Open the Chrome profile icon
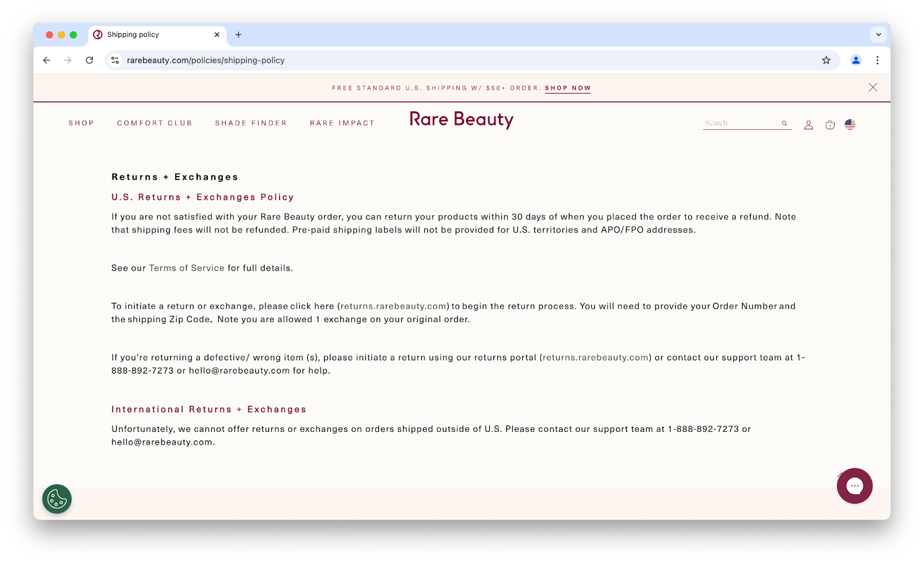Screen dimensions: 924x564 [856, 60]
